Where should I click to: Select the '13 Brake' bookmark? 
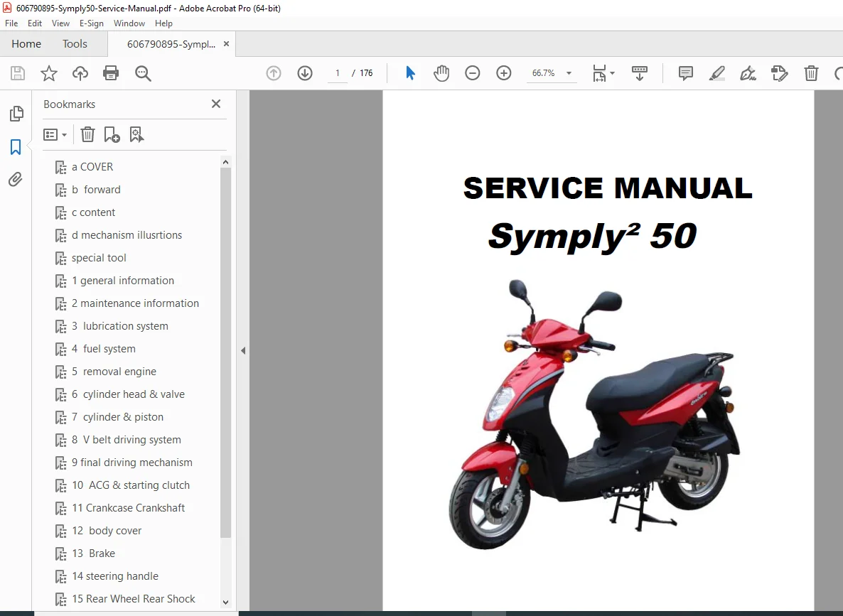click(94, 553)
